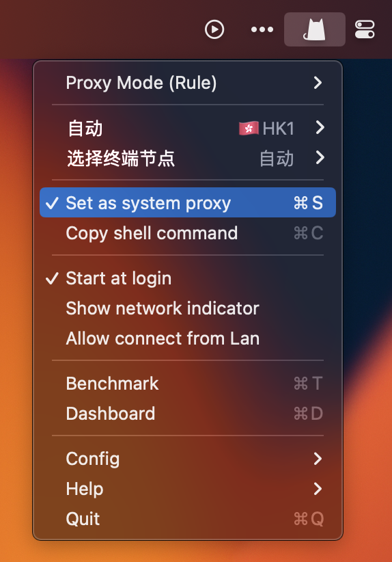Click the three-dot ellipsis menu bar icon
Image resolution: width=392 pixels, height=562 pixels.
262,29
